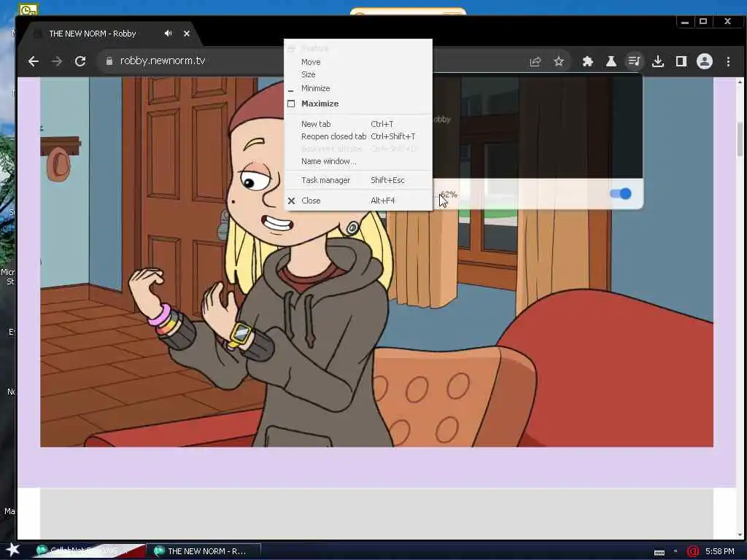Click the square icon beside Maximize

pyautogui.click(x=291, y=104)
